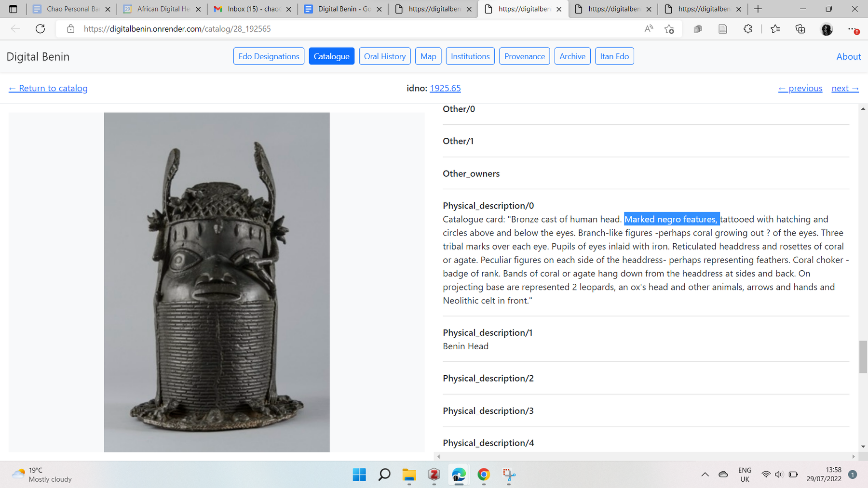The height and width of the screenshot is (488, 868).
Task: Switch to Inbox (15) Gmail tab
Action: tap(253, 9)
